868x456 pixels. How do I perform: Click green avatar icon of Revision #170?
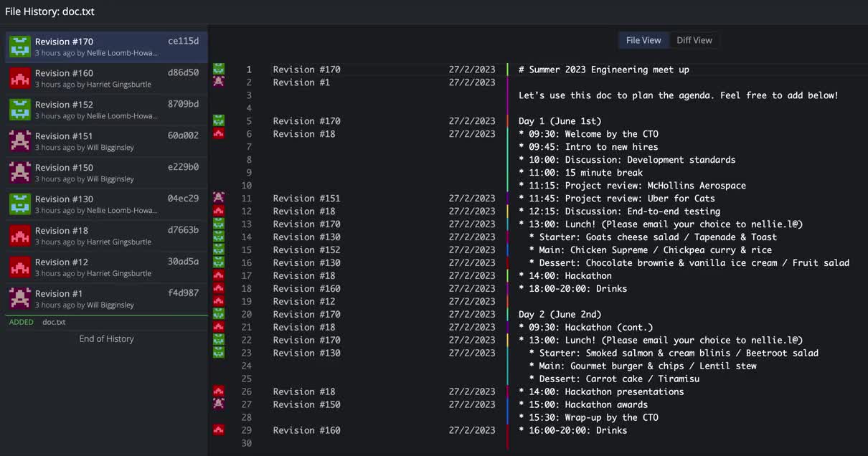pos(20,47)
